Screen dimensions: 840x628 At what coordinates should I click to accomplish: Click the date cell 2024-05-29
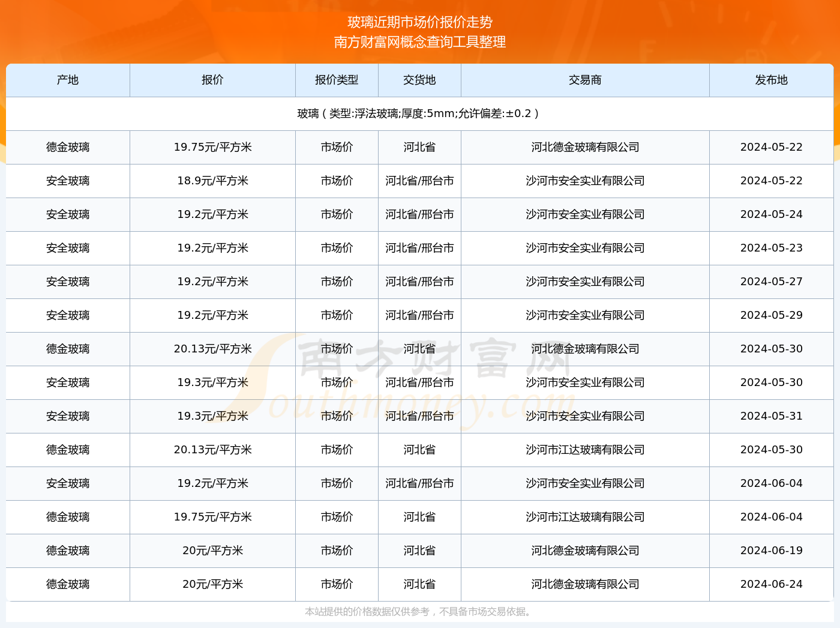point(771,315)
